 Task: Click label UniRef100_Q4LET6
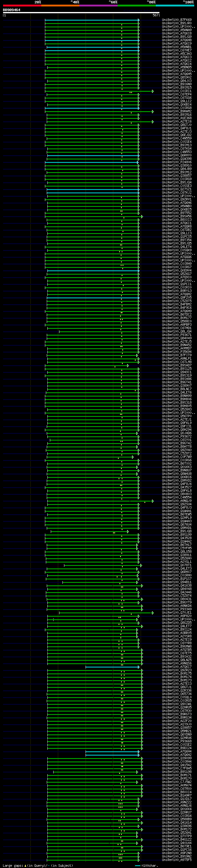(x=177, y=392)
